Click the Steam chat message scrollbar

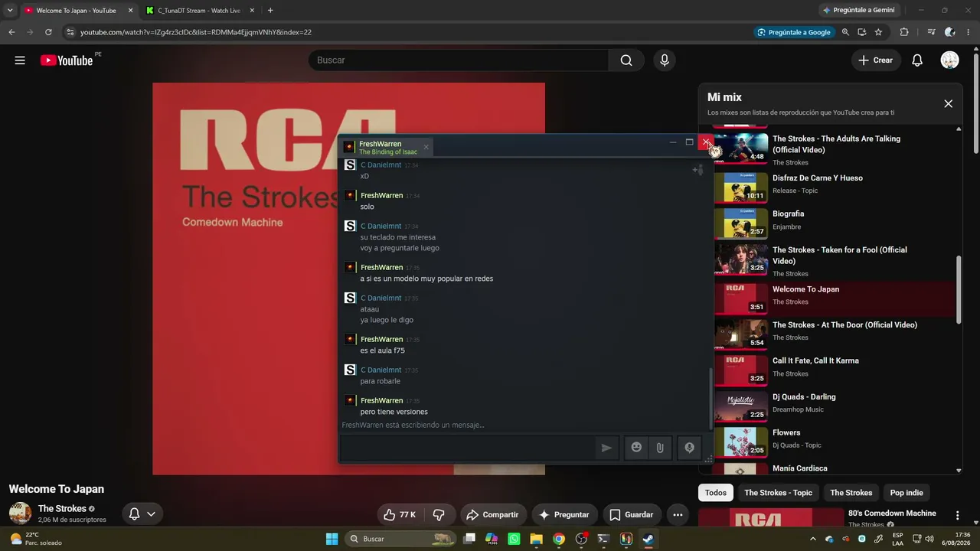[710, 398]
